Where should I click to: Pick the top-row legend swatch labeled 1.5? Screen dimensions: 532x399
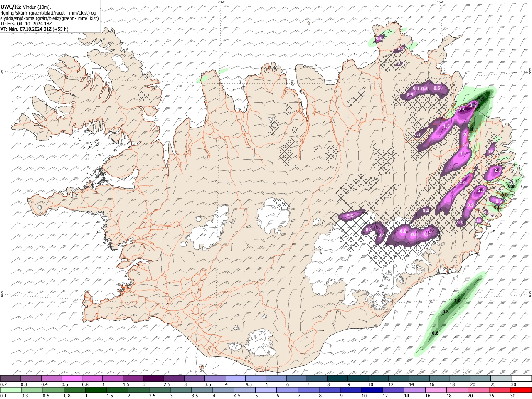[133, 379]
